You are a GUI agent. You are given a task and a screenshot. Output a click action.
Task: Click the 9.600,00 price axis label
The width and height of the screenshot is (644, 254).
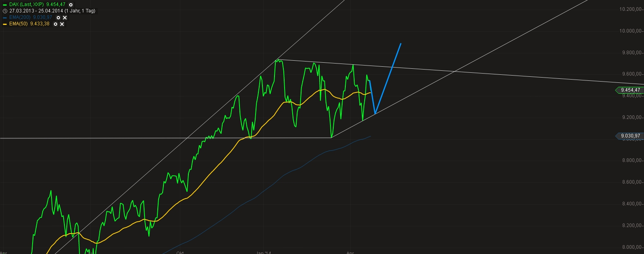631,74
